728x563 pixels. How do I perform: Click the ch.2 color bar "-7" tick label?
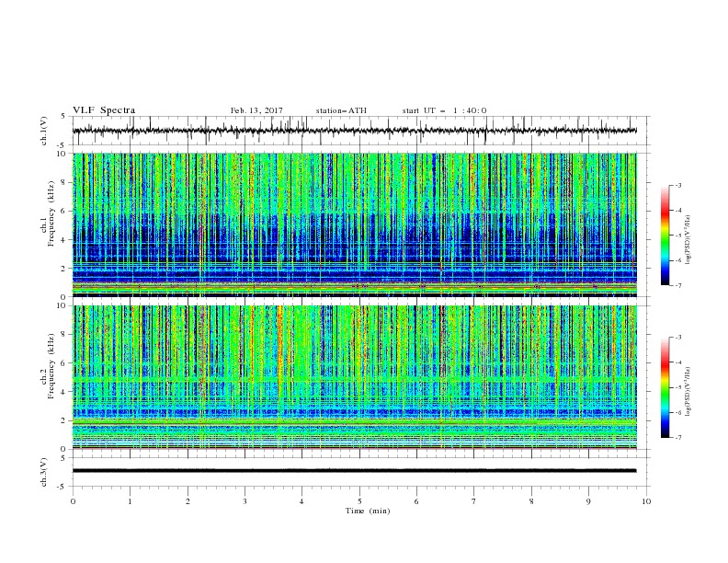pyautogui.click(x=678, y=437)
